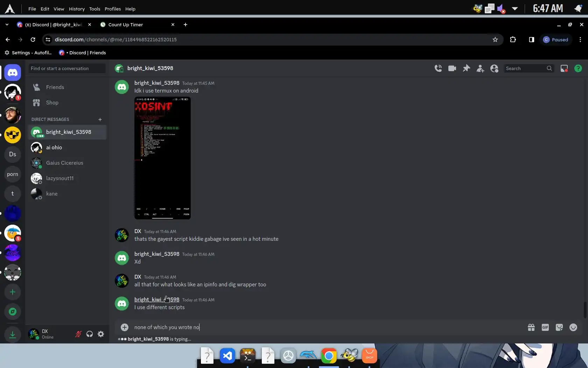The width and height of the screenshot is (588, 368).
Task: Enlarge the XOSINT termux screenshot
Action: point(162,158)
